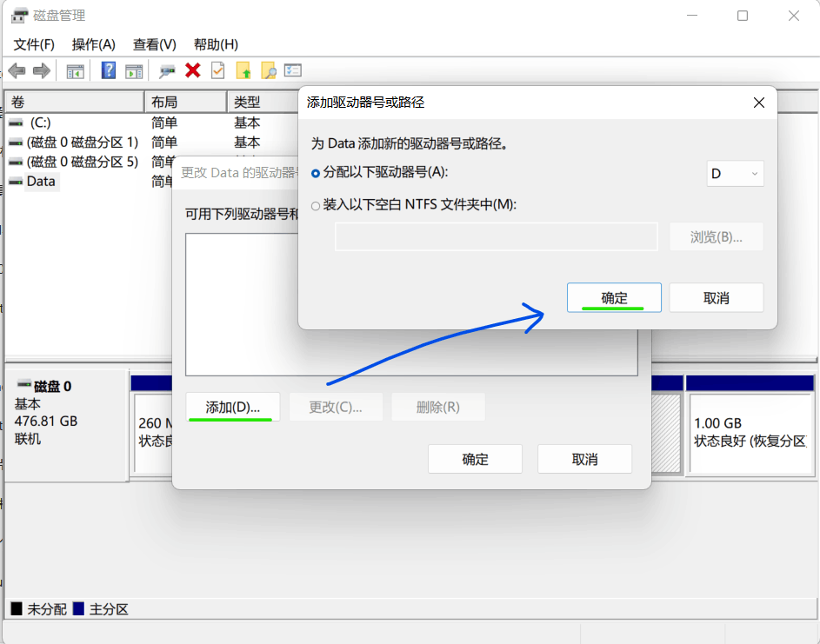Click 取消 in add drive letter dialog
820x644 pixels.
click(x=717, y=298)
